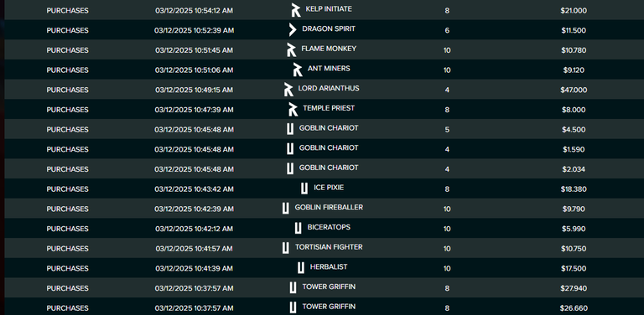644x315 pixels.
Task: Click the edition icon beside Lord Arianthus
Action: (x=288, y=89)
